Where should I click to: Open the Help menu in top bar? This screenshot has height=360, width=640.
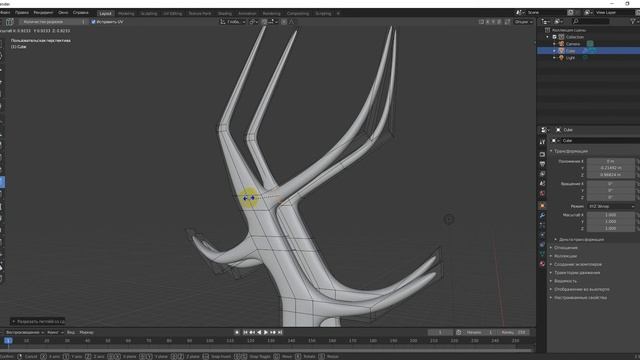click(80, 13)
